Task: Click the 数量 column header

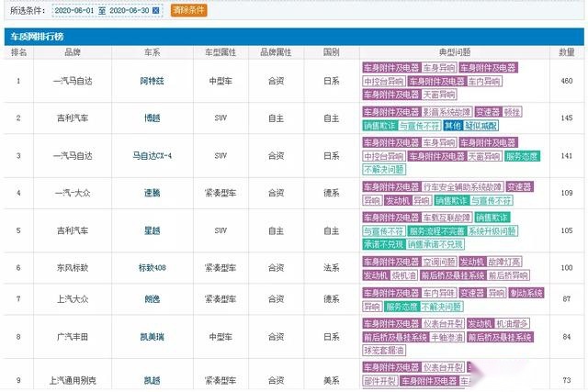Action: point(567,52)
